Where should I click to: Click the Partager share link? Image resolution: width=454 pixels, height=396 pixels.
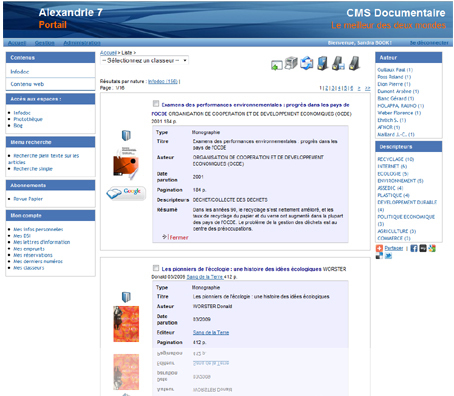[394, 248]
